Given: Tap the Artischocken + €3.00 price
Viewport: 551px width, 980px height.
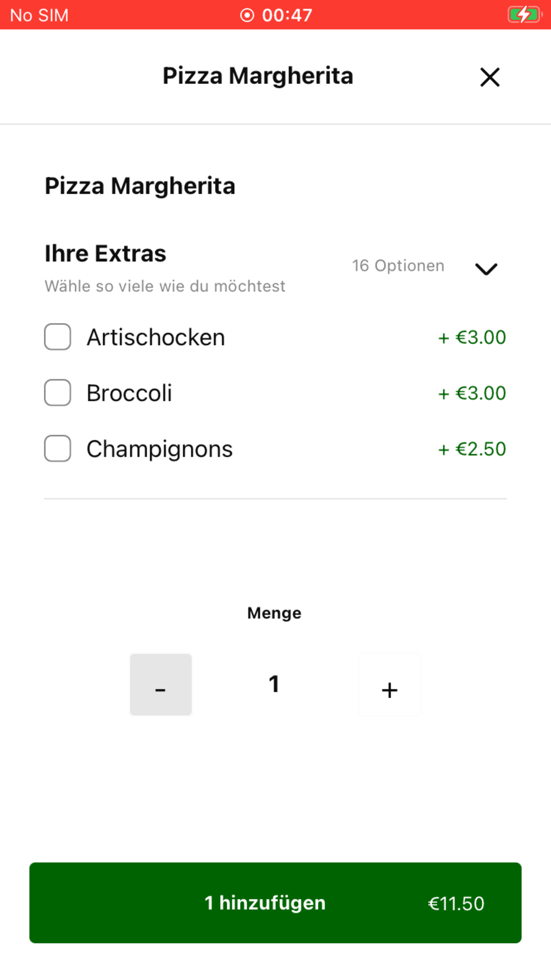Looking at the screenshot, I should (472, 337).
